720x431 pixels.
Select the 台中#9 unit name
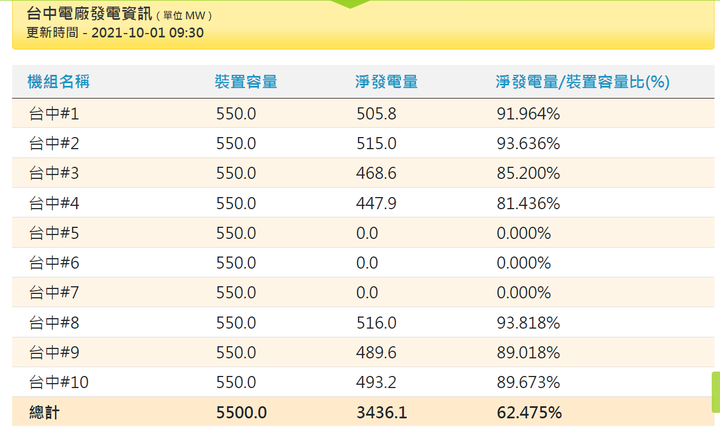[x=54, y=353]
